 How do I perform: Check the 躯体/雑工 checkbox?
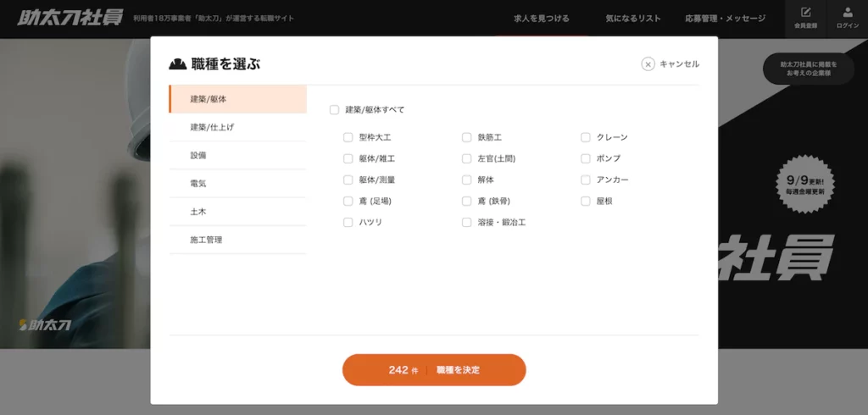click(348, 159)
